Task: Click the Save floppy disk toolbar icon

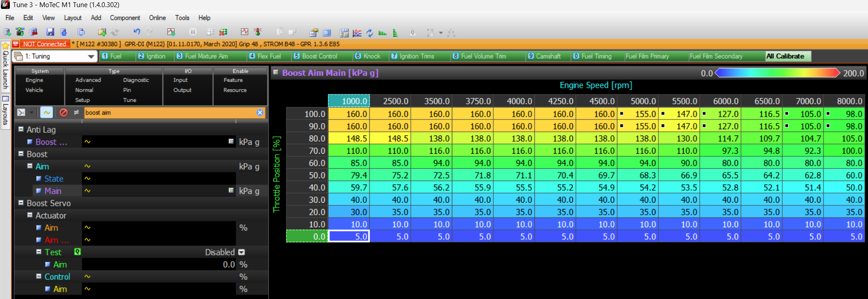Action: point(50,32)
